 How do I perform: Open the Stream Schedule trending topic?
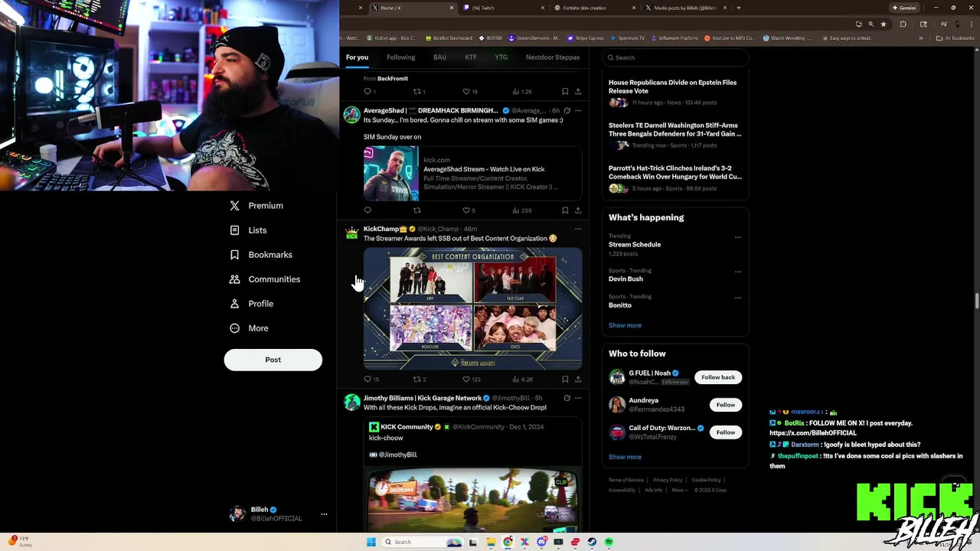click(x=635, y=244)
